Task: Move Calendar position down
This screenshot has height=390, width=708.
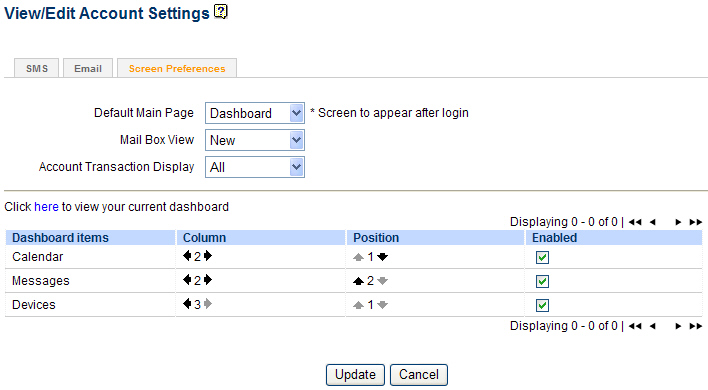Action: (382, 257)
